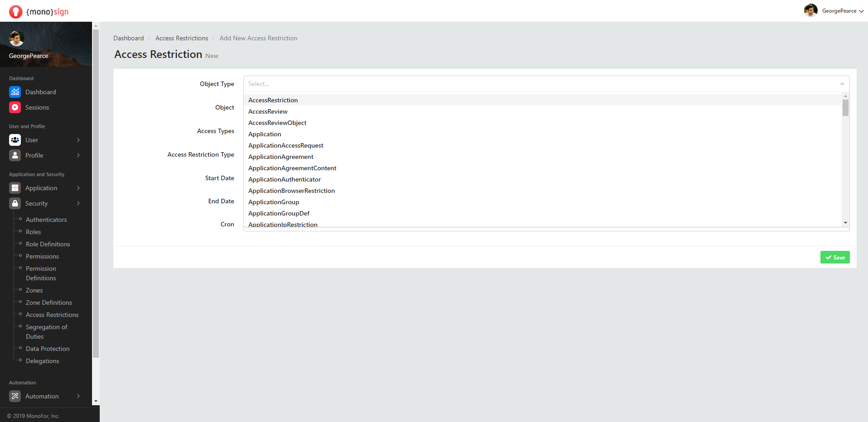Select ApplicationAuthenticator from the list
Screen dimensions: 868x422
click(x=284, y=179)
